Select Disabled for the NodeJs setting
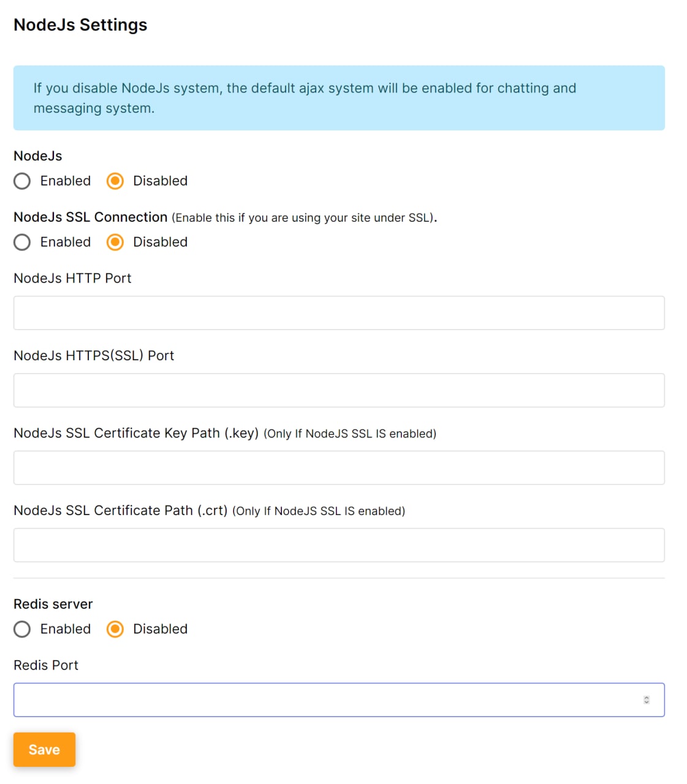Screen dimensions: 687x784 pyautogui.click(x=115, y=181)
